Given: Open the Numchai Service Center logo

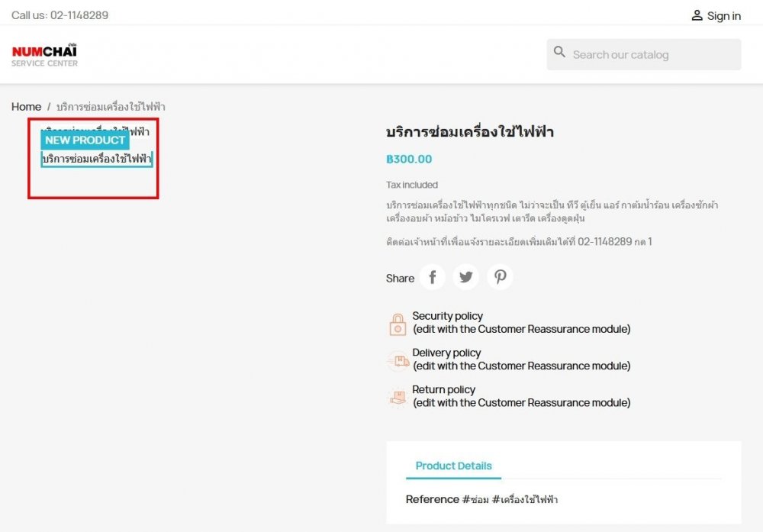Looking at the screenshot, I should 44,54.
